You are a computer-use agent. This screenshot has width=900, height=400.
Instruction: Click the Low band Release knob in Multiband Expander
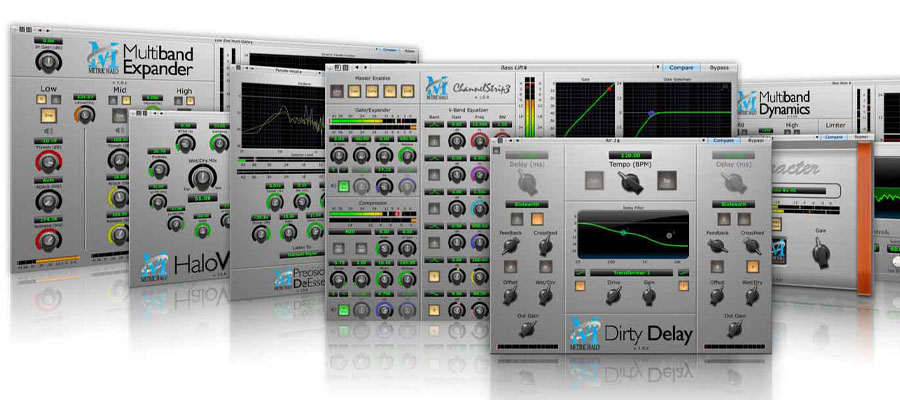click(48, 239)
